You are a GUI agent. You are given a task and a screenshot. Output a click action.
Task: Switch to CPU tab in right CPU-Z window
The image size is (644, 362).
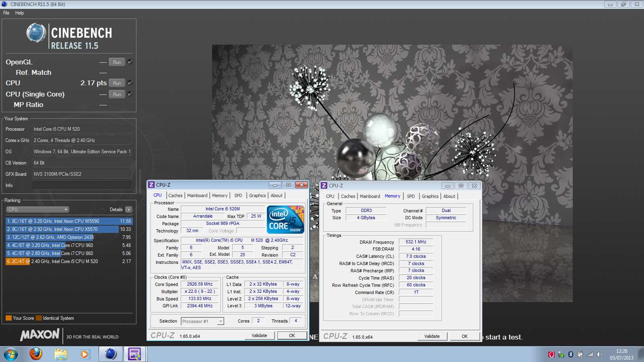coord(330,196)
